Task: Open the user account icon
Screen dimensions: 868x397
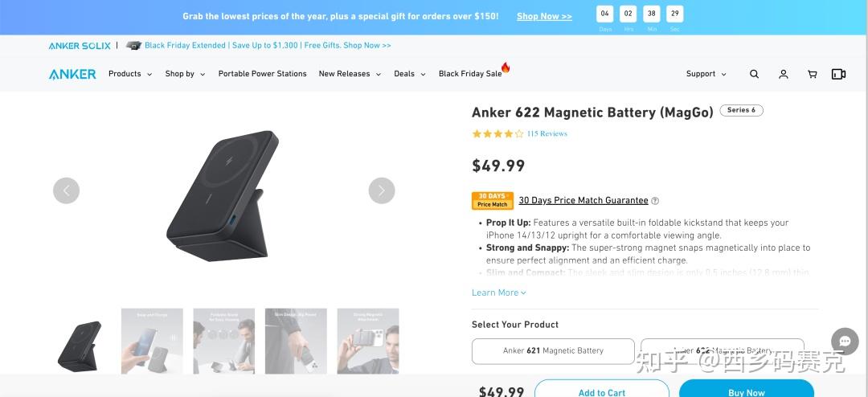Action: [783, 74]
